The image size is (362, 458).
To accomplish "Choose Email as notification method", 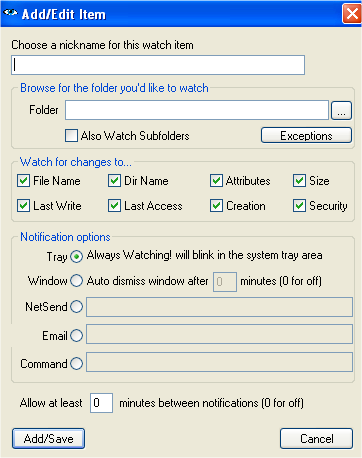I will [x=77, y=335].
